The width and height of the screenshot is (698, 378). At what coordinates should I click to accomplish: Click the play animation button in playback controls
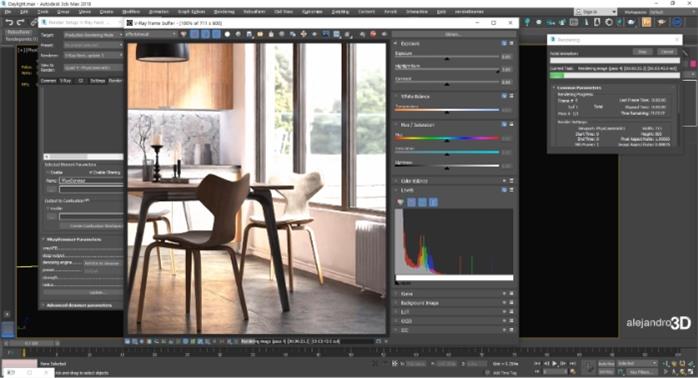[555, 364]
